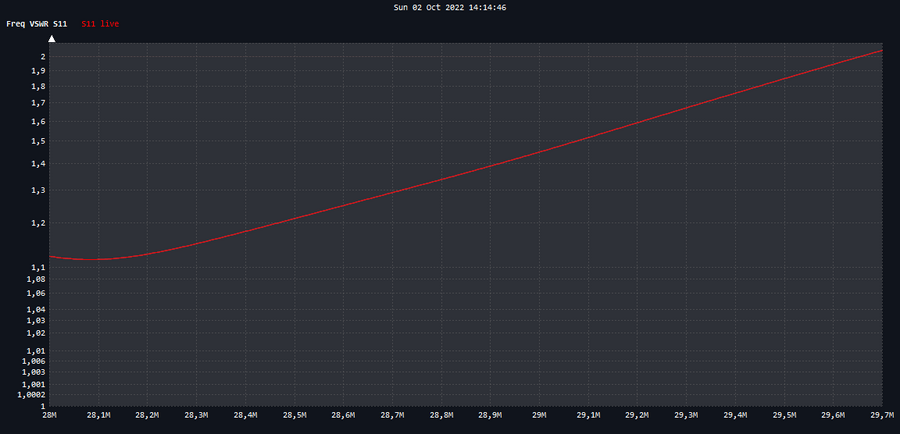The width and height of the screenshot is (900, 434).
Task: Click the 1,2 label on VSWR axis
Action: click(x=38, y=223)
